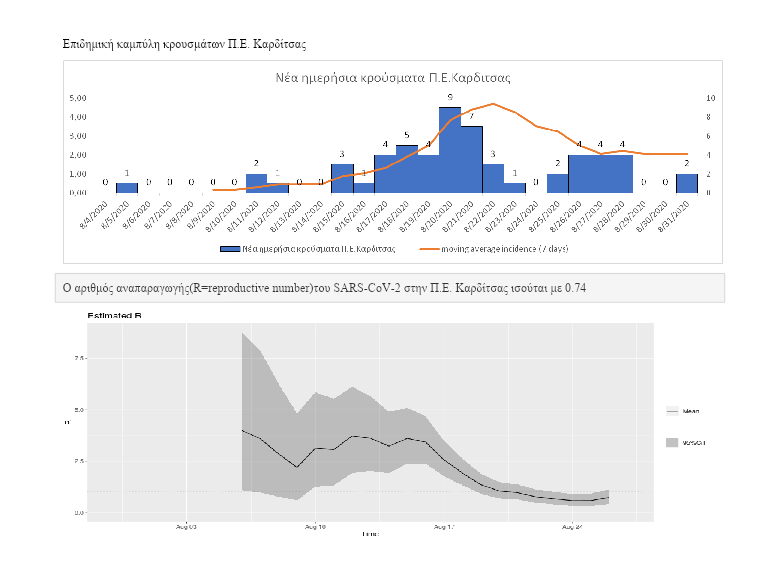Click the chart title 'Νέα ημερήσια κρούσματα Π.Ε.Καρδίτσας'
782x578 pixels.
(x=393, y=78)
